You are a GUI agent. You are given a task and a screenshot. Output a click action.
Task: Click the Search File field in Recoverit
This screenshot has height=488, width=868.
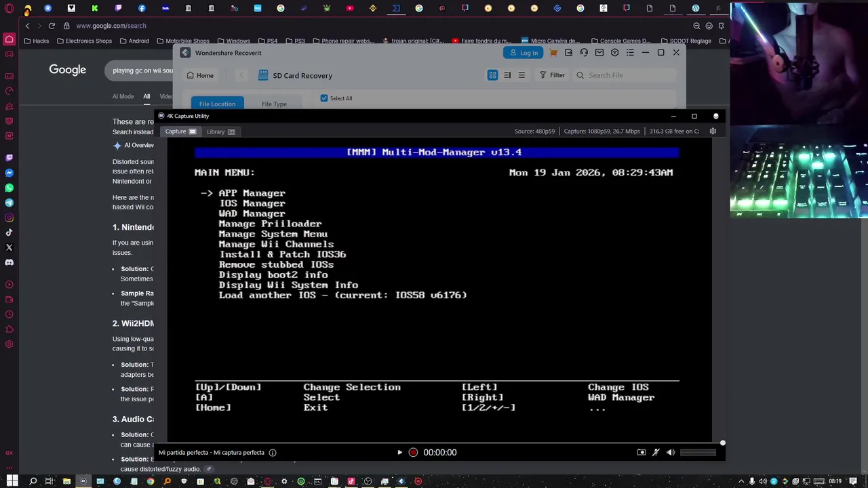(625, 75)
